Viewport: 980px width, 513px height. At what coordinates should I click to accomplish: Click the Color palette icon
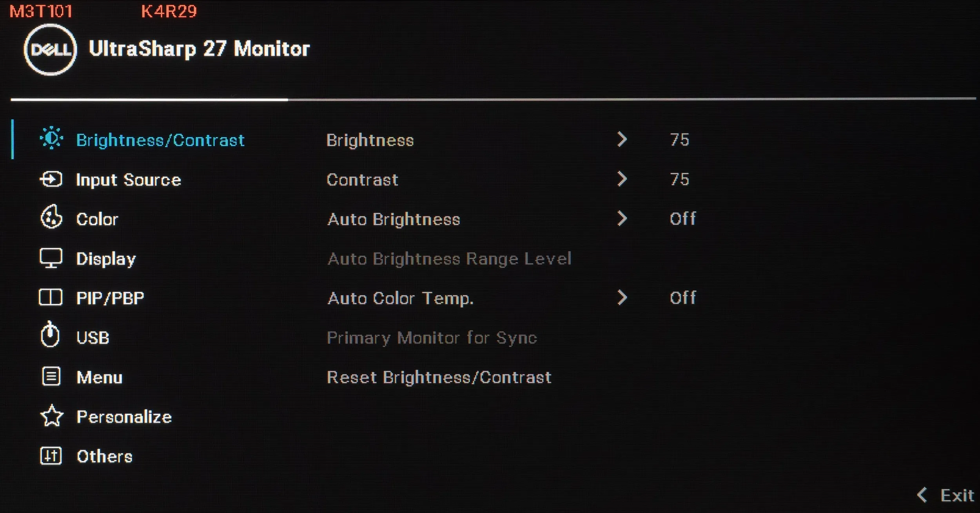51,217
